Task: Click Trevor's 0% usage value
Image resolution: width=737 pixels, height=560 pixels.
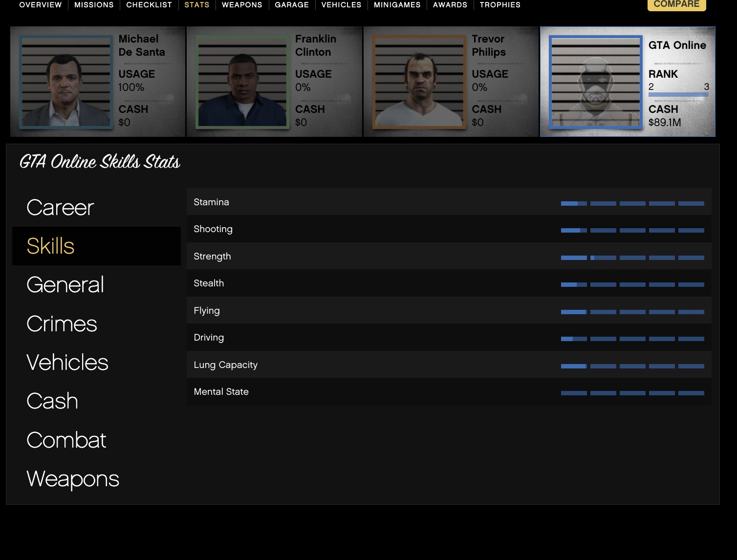Action: (479, 87)
